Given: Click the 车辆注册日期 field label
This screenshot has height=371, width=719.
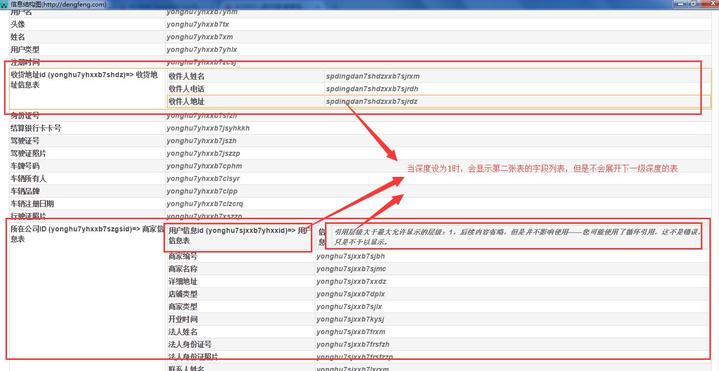Looking at the screenshot, I should 32,203.
